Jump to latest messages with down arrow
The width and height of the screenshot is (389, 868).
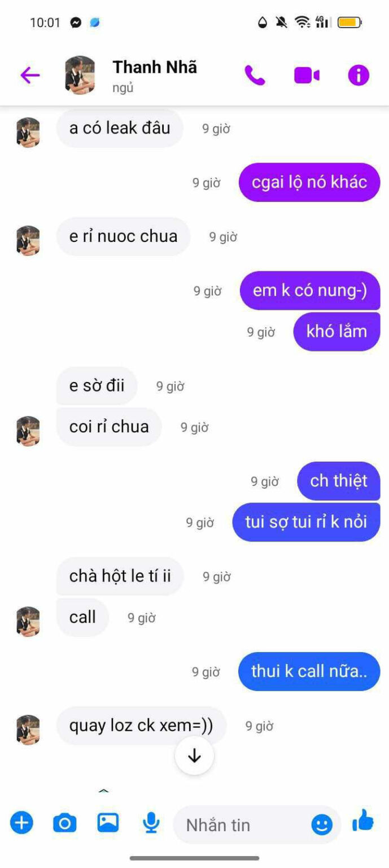(194, 756)
